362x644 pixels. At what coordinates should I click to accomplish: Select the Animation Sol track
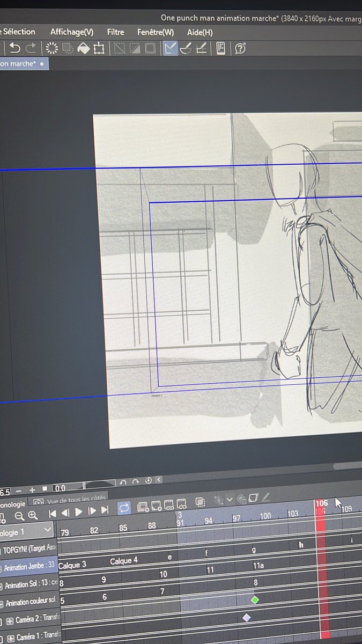(29, 585)
